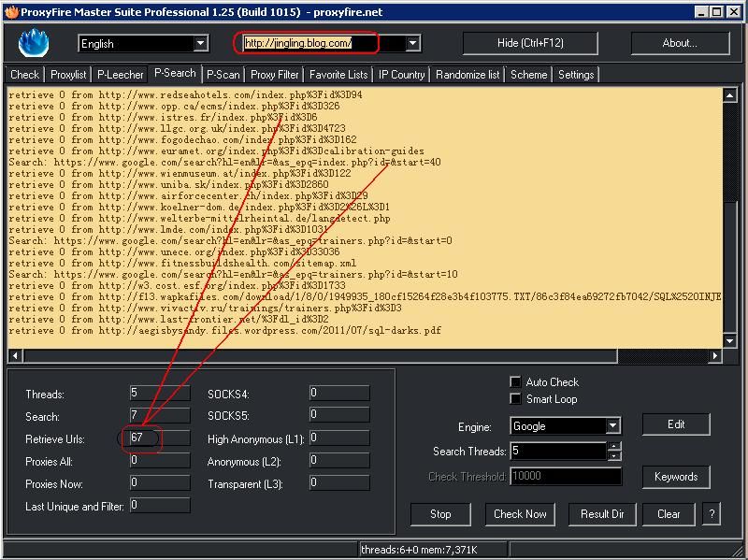The image size is (748, 560).
Task: Click the URL field with jingling.blog.com
Action: tap(324, 43)
